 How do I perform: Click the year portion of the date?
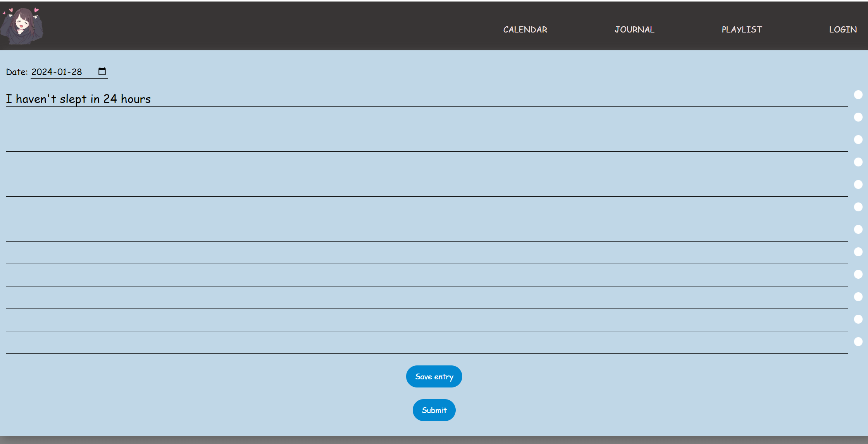pyautogui.click(x=41, y=72)
